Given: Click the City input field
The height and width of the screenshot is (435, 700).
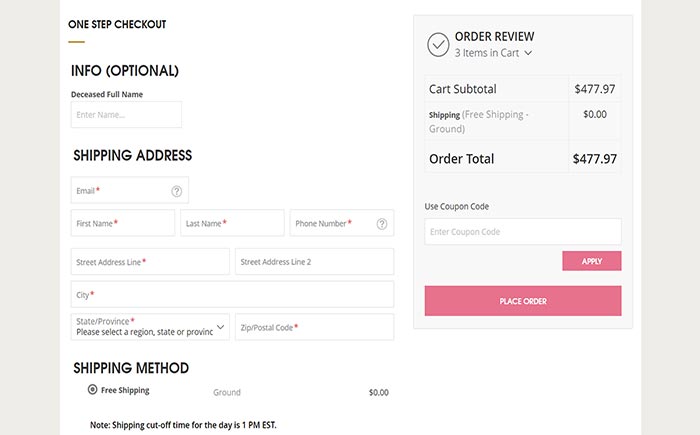Looking at the screenshot, I should (x=232, y=294).
